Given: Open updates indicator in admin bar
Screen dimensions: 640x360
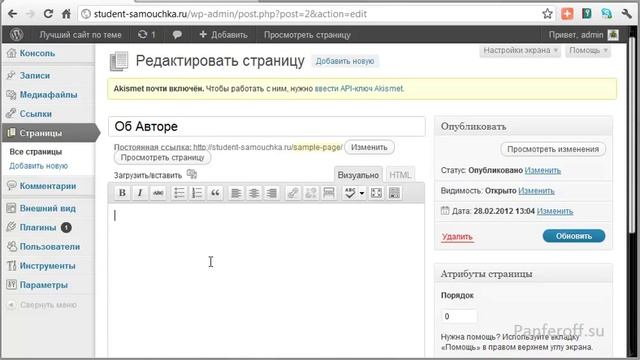Looking at the screenshot, I should pos(147,35).
